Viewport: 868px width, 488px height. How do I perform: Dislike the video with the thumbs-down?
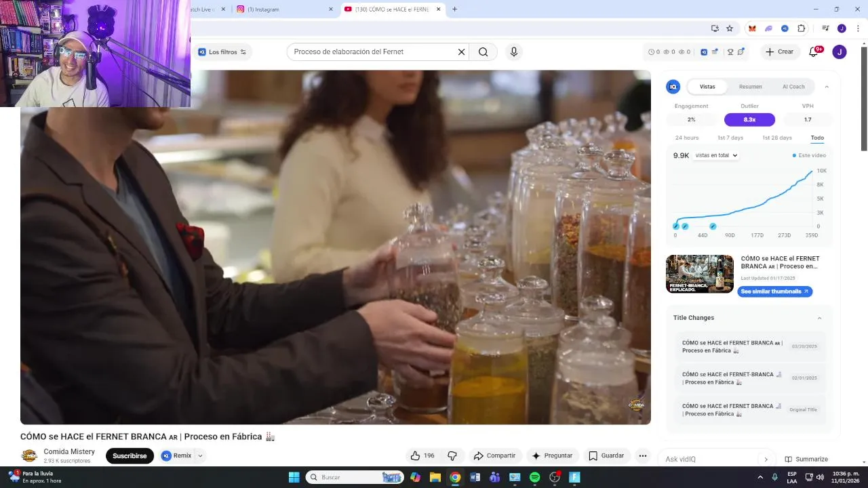(x=452, y=456)
